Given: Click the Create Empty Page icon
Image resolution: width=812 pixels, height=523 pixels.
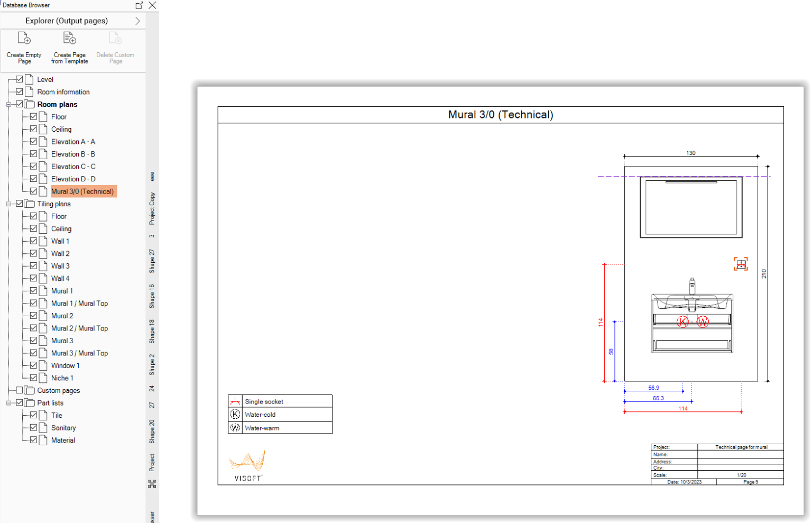Looking at the screenshot, I should (24, 39).
